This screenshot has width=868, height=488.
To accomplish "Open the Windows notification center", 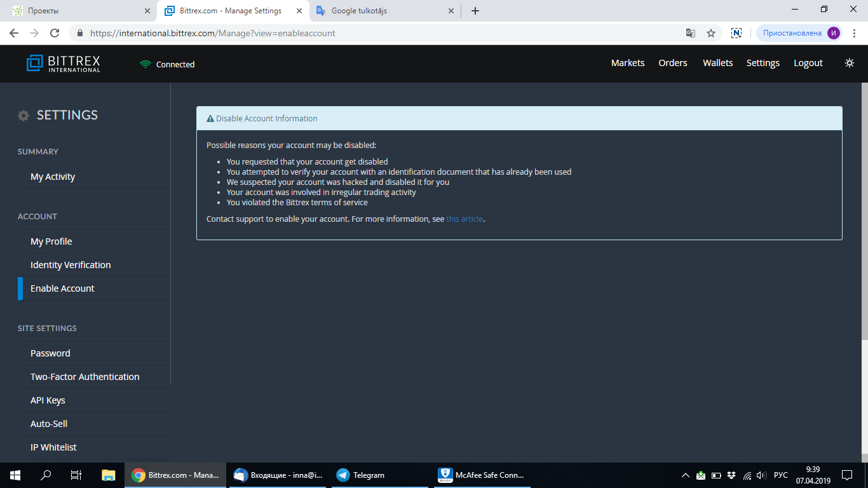I will [x=847, y=475].
